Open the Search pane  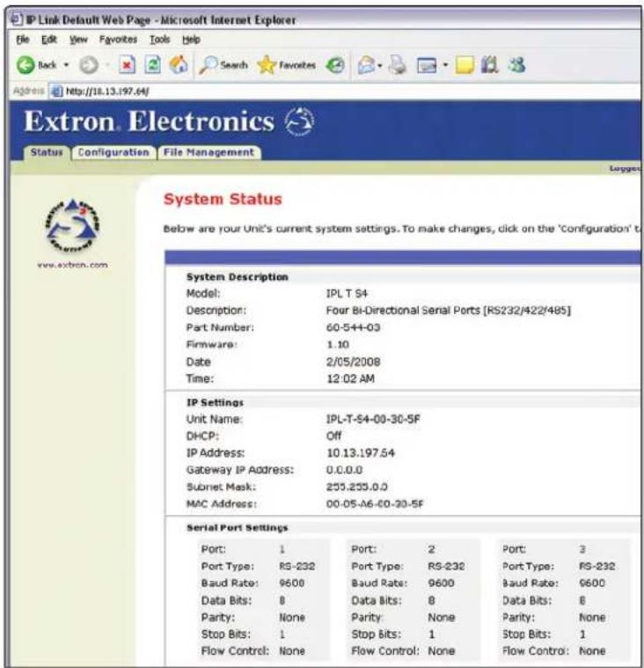223,65
